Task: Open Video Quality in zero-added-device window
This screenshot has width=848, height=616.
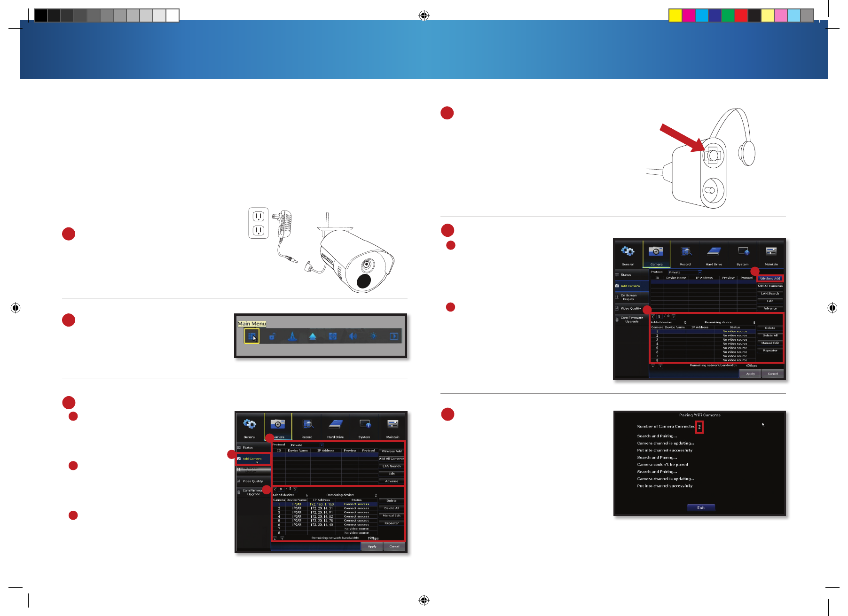Action: point(632,308)
